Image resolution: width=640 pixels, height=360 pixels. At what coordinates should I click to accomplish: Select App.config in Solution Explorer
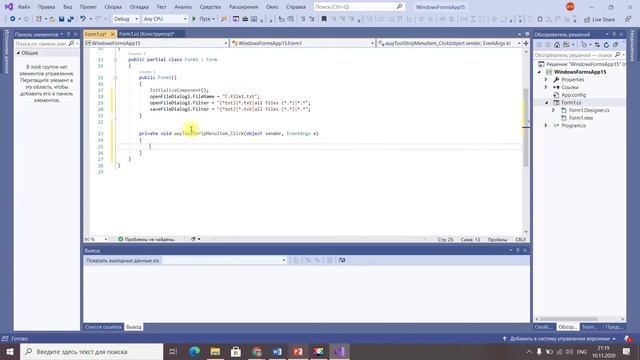573,95
